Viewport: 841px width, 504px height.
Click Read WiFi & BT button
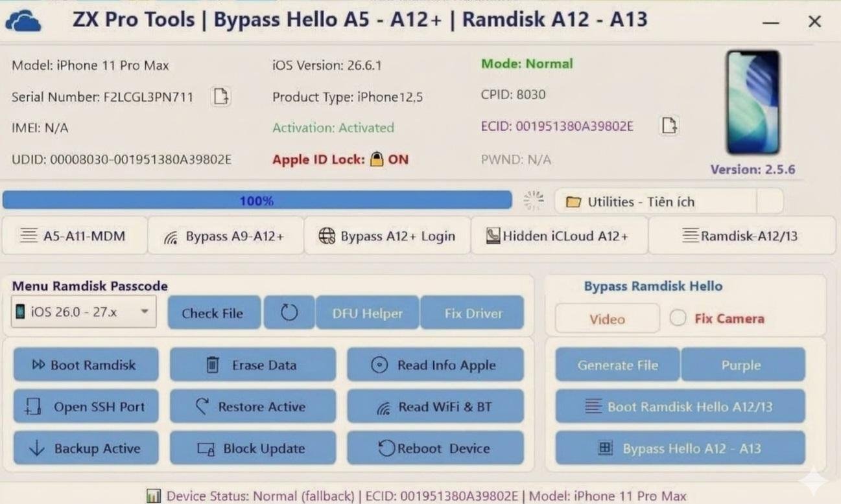click(x=435, y=406)
